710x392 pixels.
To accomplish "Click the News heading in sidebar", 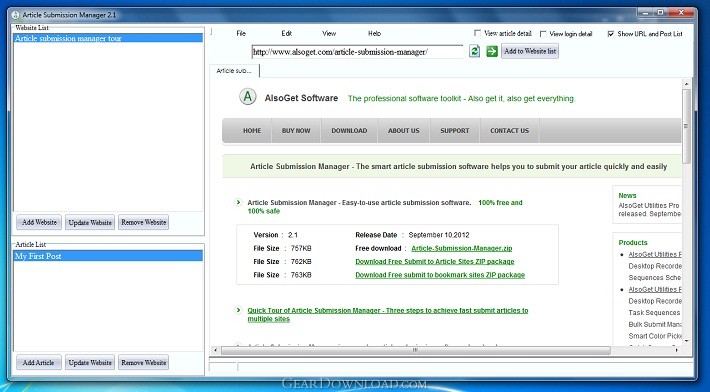I will pyautogui.click(x=628, y=196).
